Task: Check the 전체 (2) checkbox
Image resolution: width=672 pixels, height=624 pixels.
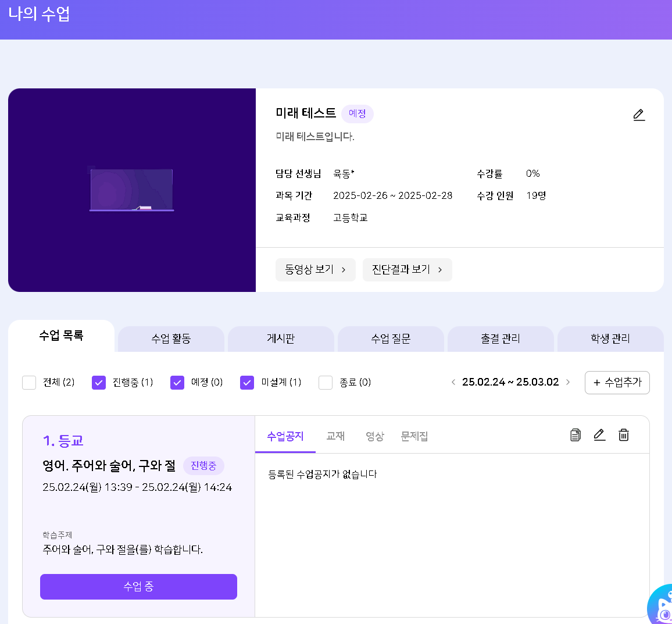Action: pos(29,382)
